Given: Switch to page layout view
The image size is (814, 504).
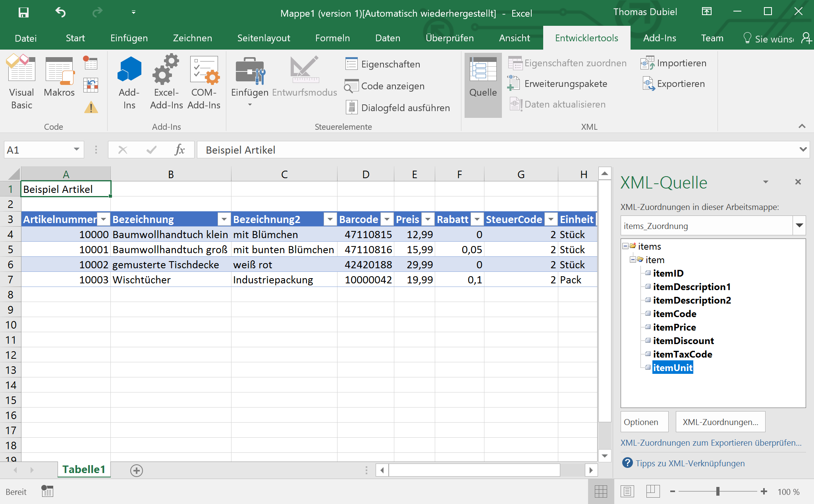Looking at the screenshot, I should coord(627,491).
